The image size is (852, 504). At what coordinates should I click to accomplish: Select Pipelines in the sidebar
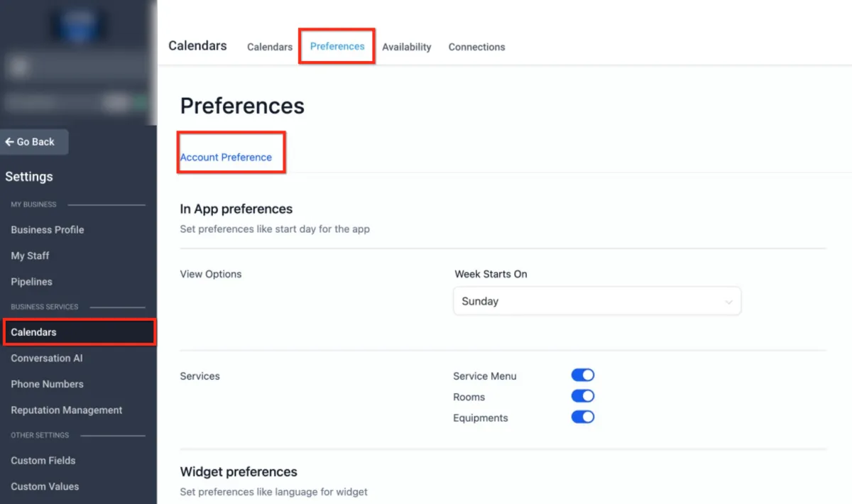click(32, 282)
